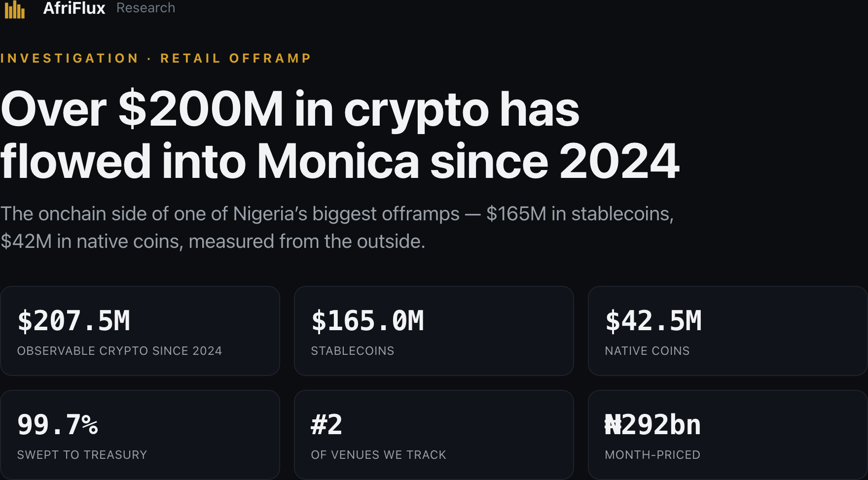Image resolution: width=868 pixels, height=480 pixels.
Task: Click the subheading about Nigeria's biggest offramps
Action: point(337,228)
